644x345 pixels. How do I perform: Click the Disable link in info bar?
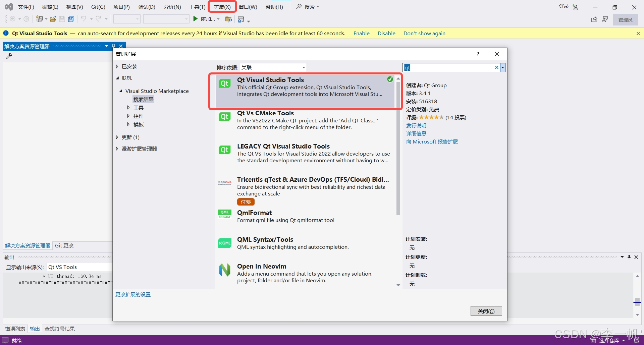(386, 33)
